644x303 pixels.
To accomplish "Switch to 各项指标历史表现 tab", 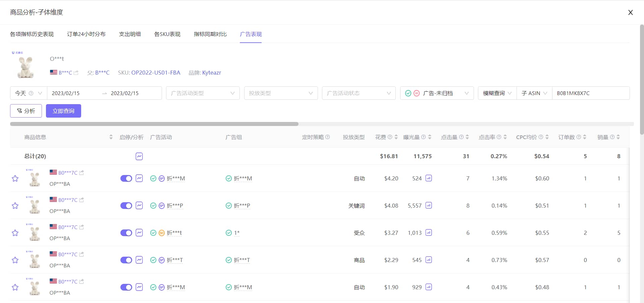I will coord(32,34).
